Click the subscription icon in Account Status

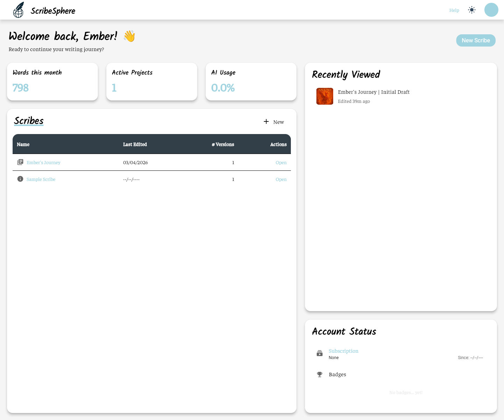320,353
